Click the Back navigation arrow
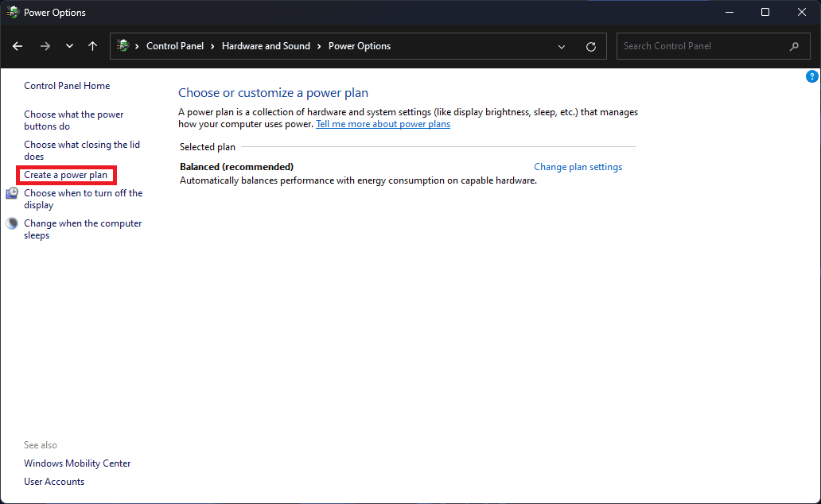 [x=18, y=46]
